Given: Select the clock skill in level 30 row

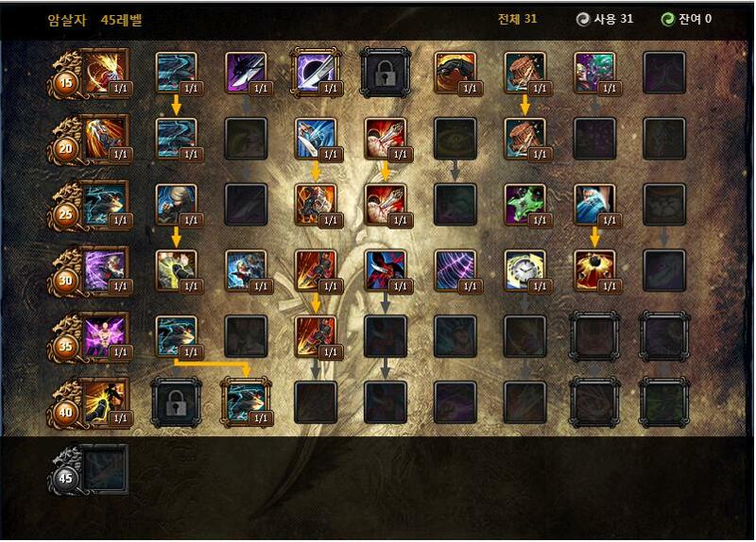Looking at the screenshot, I should 525,271.
